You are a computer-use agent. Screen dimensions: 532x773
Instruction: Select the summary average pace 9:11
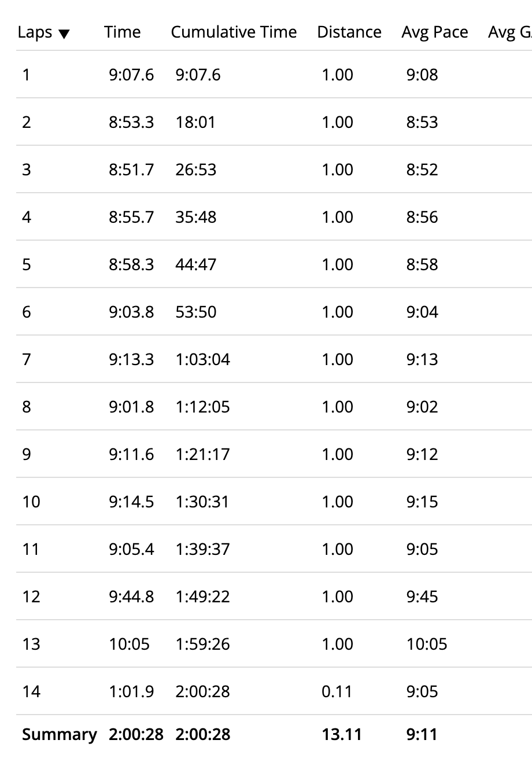pos(422,734)
